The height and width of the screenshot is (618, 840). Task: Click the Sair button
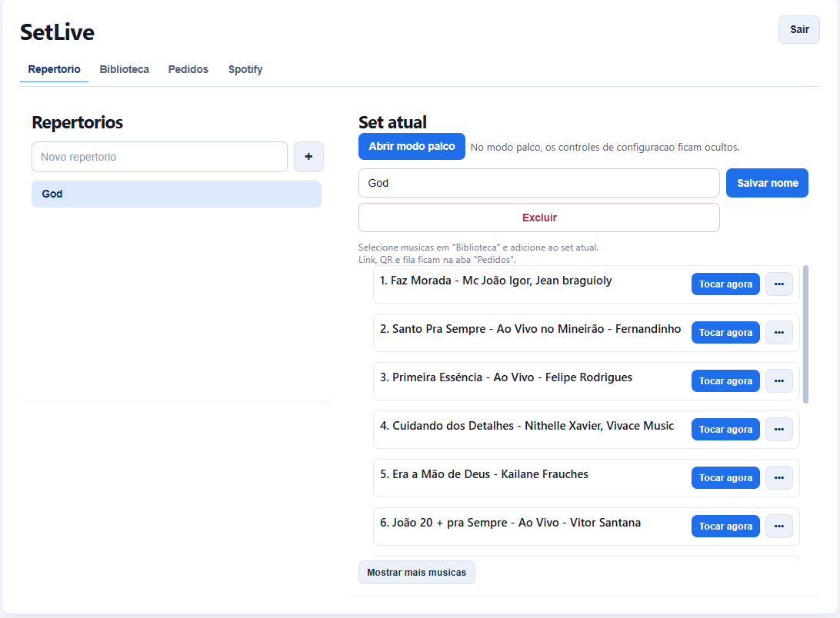click(798, 30)
